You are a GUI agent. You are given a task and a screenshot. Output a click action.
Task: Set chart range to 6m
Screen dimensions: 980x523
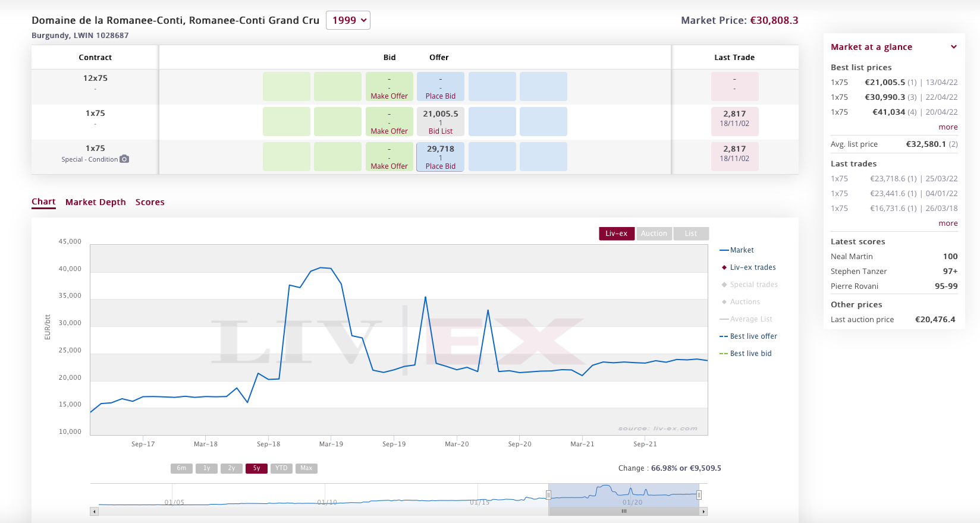tap(181, 468)
